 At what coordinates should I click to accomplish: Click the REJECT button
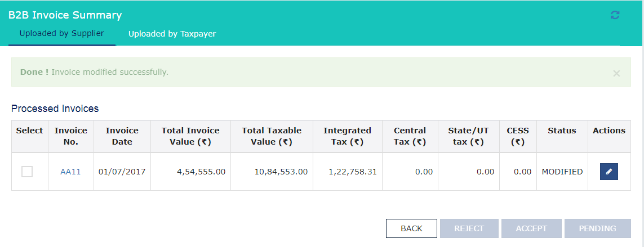coord(469,228)
